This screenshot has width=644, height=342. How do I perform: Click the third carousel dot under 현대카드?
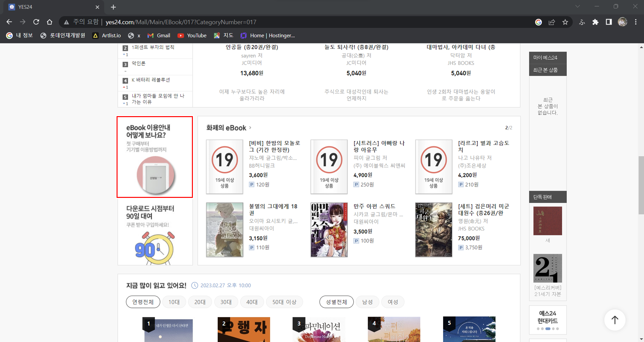click(x=548, y=329)
